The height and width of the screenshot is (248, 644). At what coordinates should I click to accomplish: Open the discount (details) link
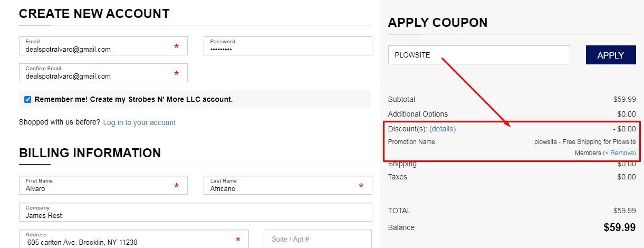pyautogui.click(x=443, y=129)
